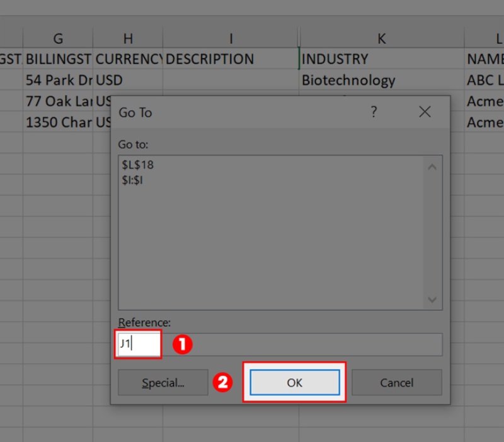Select column K header

pyautogui.click(x=381, y=38)
